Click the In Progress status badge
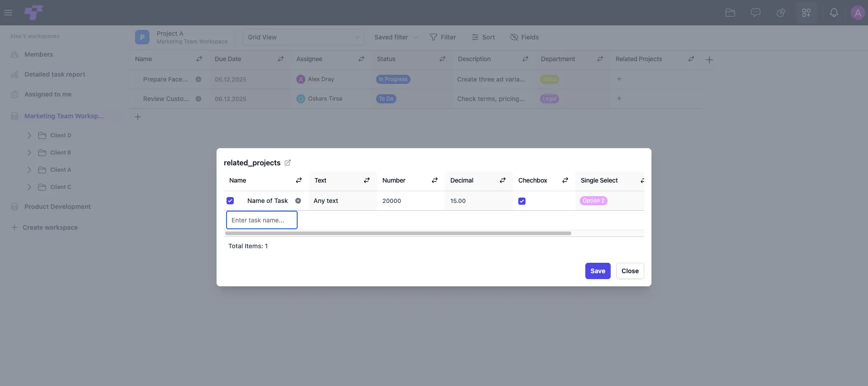The width and height of the screenshot is (868, 386). (393, 79)
